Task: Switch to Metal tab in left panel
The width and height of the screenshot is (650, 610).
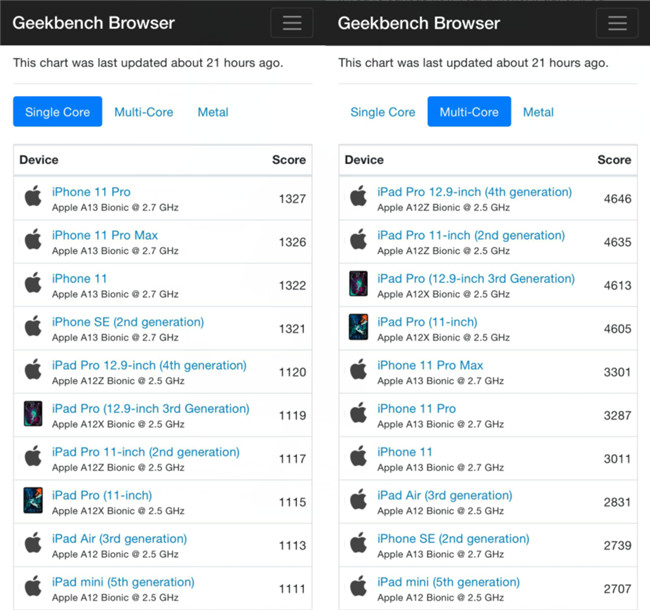Action: pyautogui.click(x=213, y=112)
